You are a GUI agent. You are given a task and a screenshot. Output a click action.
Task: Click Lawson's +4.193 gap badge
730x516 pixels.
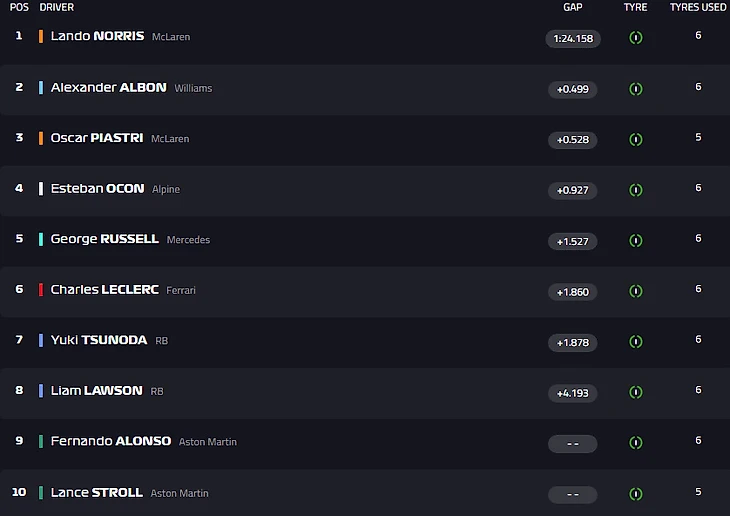pos(573,393)
